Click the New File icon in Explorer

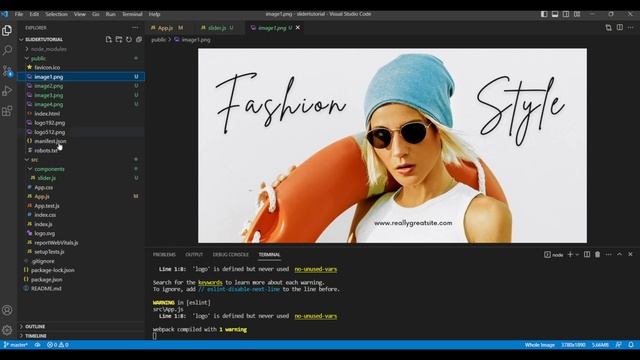tap(109, 40)
